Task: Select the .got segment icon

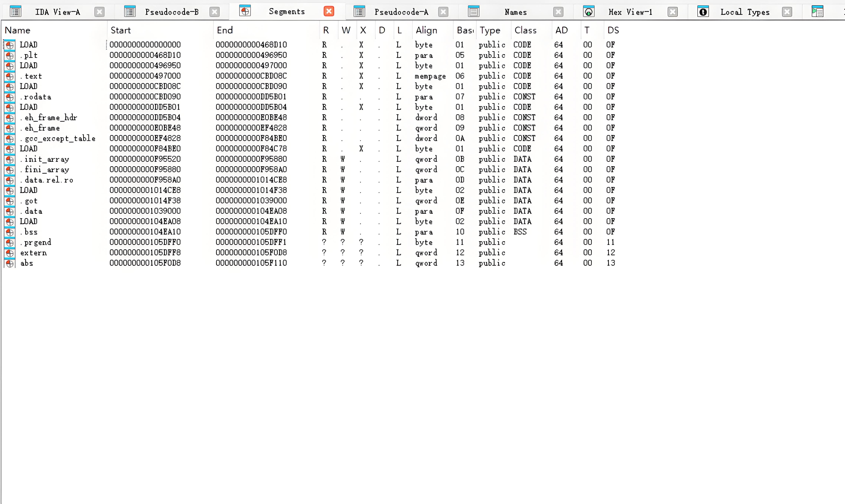Action: (9, 201)
